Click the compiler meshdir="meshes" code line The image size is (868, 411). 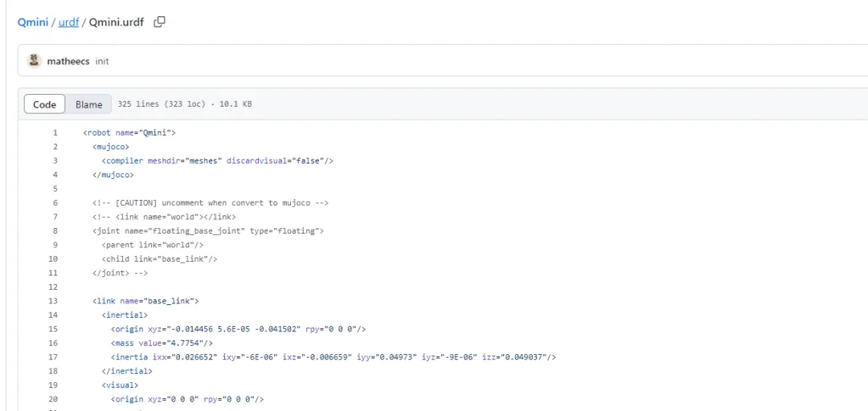[218, 161]
